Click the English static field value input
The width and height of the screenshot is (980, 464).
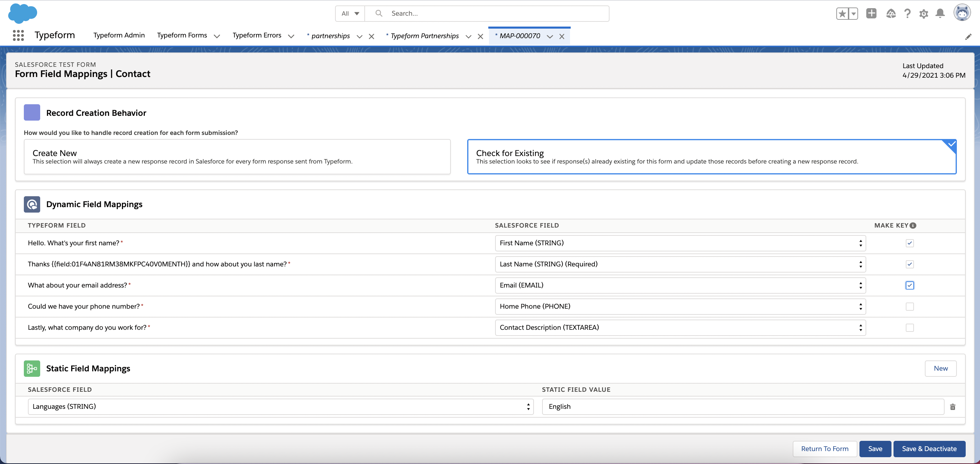point(743,406)
